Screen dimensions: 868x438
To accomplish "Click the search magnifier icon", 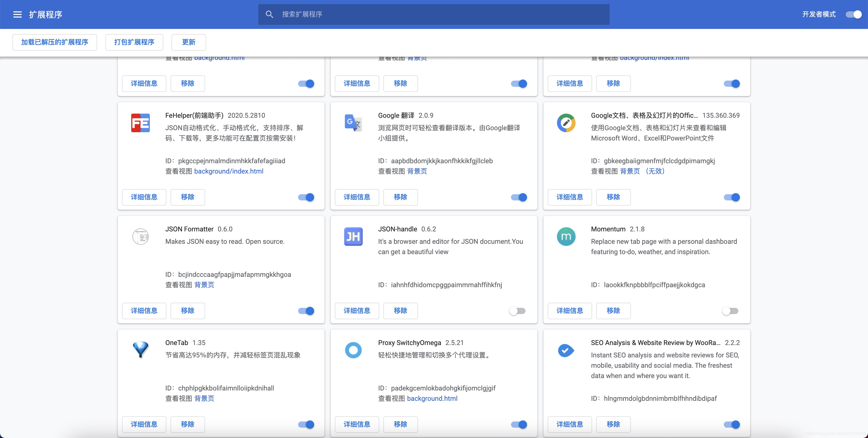I will pos(269,14).
